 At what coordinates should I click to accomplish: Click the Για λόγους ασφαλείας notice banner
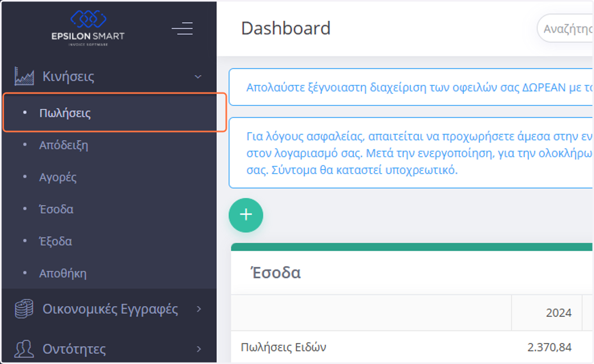point(411,153)
